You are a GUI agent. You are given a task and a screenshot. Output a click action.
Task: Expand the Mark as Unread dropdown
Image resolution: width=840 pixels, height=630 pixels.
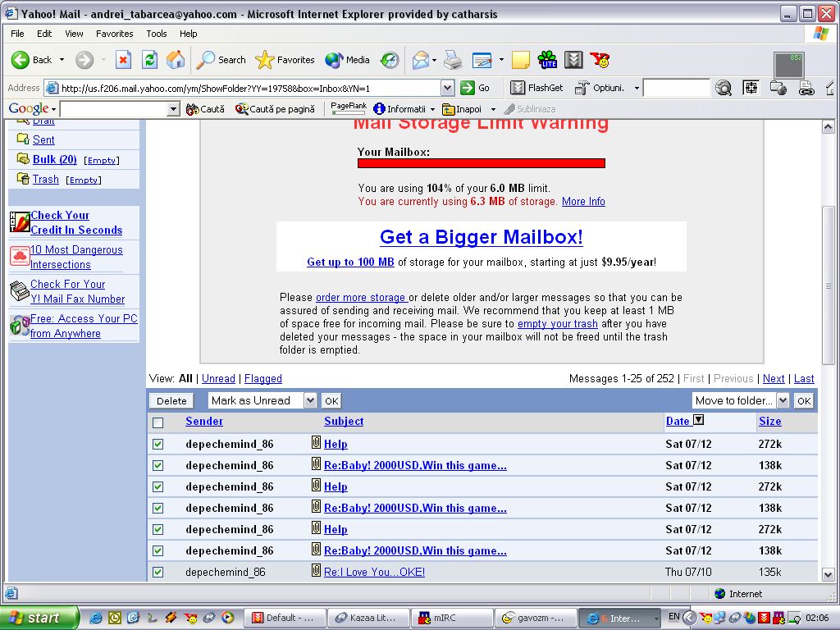click(309, 400)
